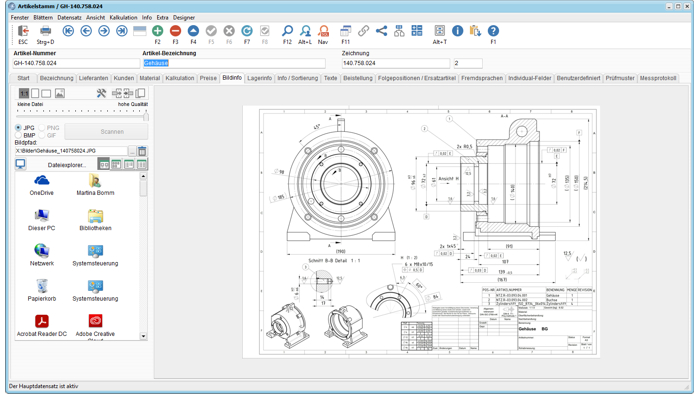
Task: Click the technical drawing image preview
Action: (x=421, y=232)
